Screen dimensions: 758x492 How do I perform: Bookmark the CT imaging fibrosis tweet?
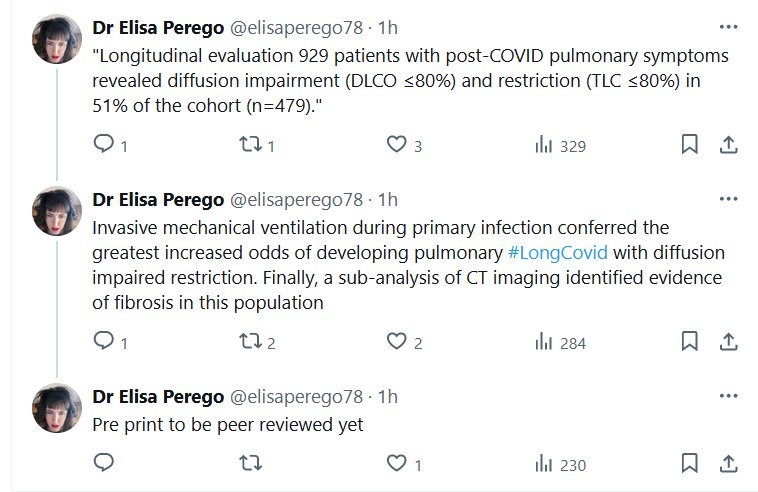pyautogui.click(x=689, y=342)
